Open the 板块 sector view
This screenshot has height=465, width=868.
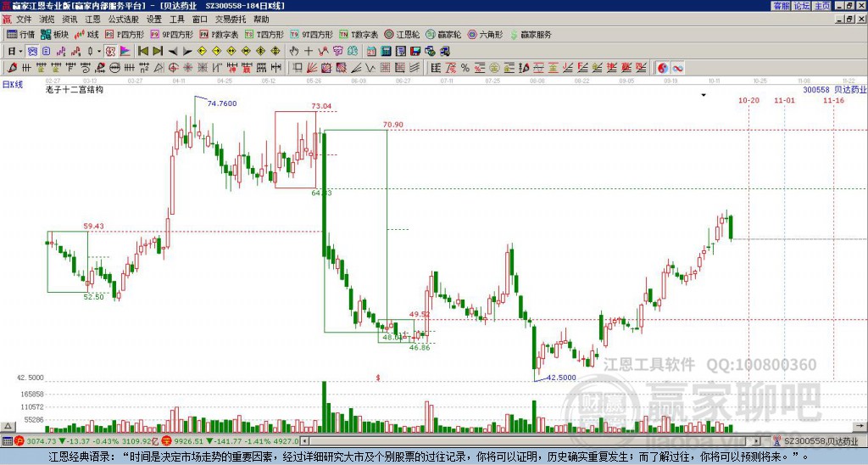54,34
